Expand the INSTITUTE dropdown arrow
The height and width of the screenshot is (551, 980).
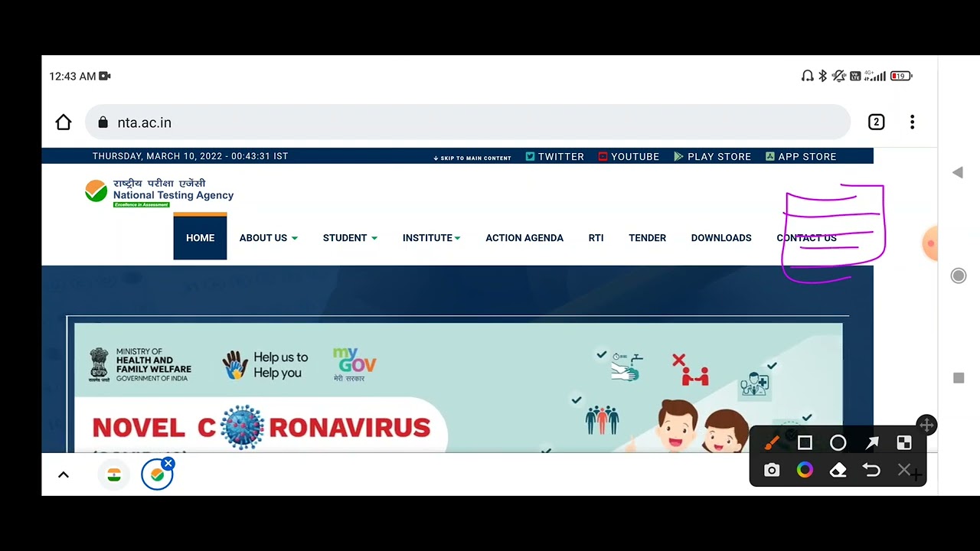click(x=457, y=239)
